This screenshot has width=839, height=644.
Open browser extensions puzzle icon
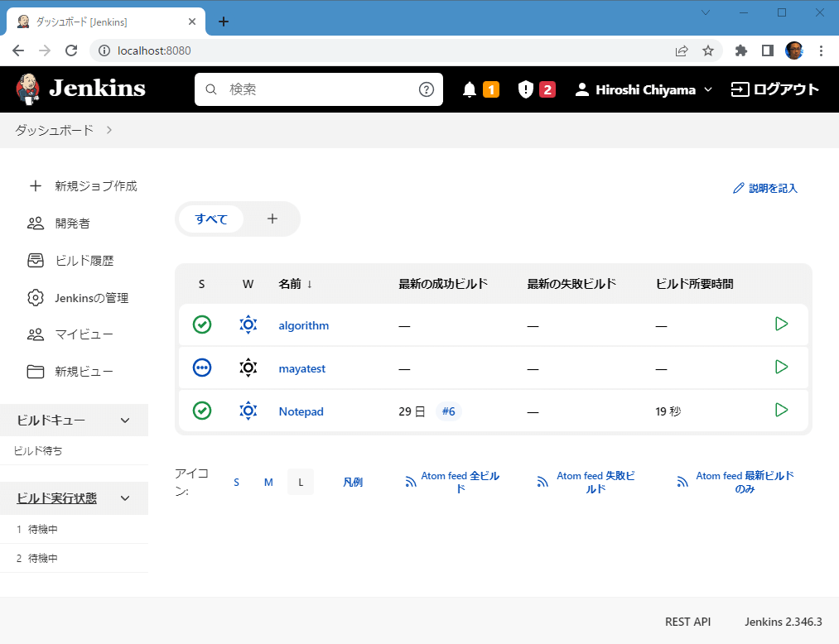point(740,50)
